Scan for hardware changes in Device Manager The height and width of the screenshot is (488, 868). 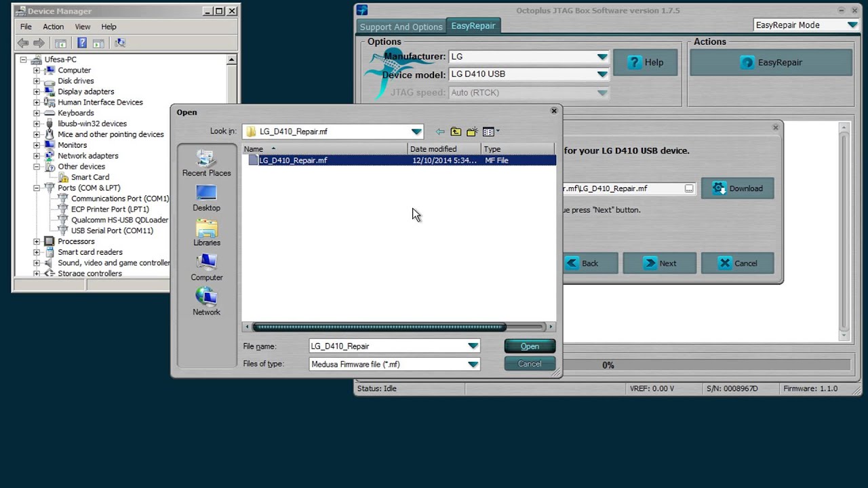pyautogui.click(x=120, y=43)
